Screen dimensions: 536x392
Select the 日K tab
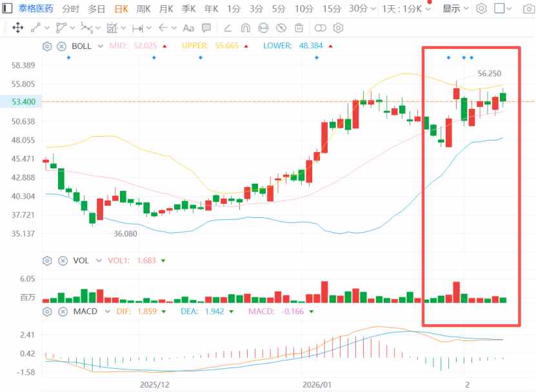[121, 8]
